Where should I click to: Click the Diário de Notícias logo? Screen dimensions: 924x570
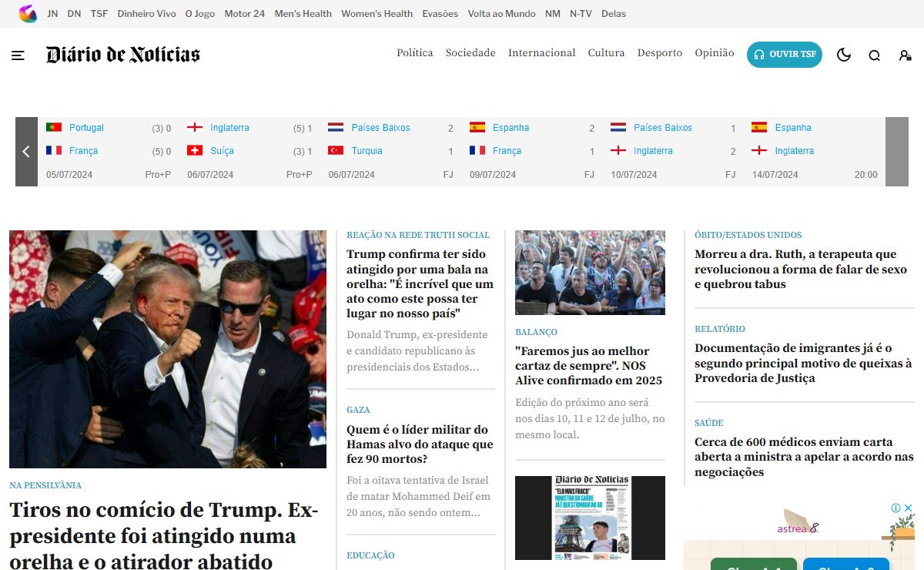123,55
